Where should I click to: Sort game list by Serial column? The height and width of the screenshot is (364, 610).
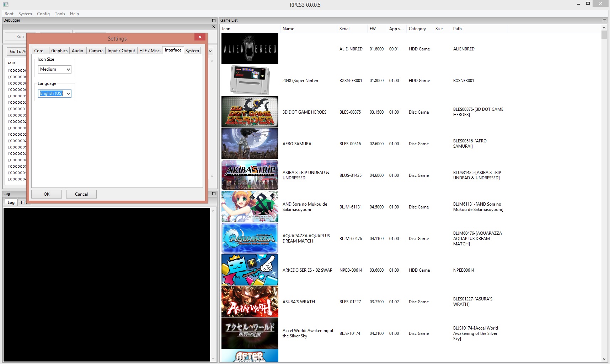(344, 29)
